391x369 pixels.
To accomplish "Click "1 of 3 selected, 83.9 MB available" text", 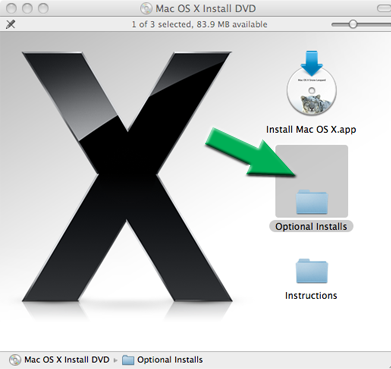I will [x=199, y=24].
